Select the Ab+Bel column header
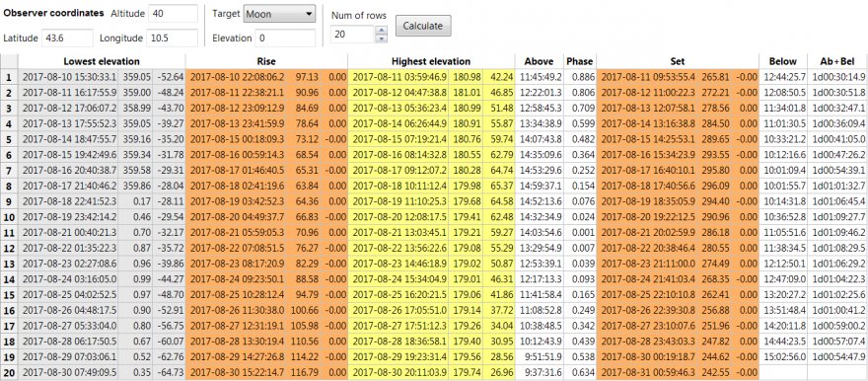 [x=837, y=61]
